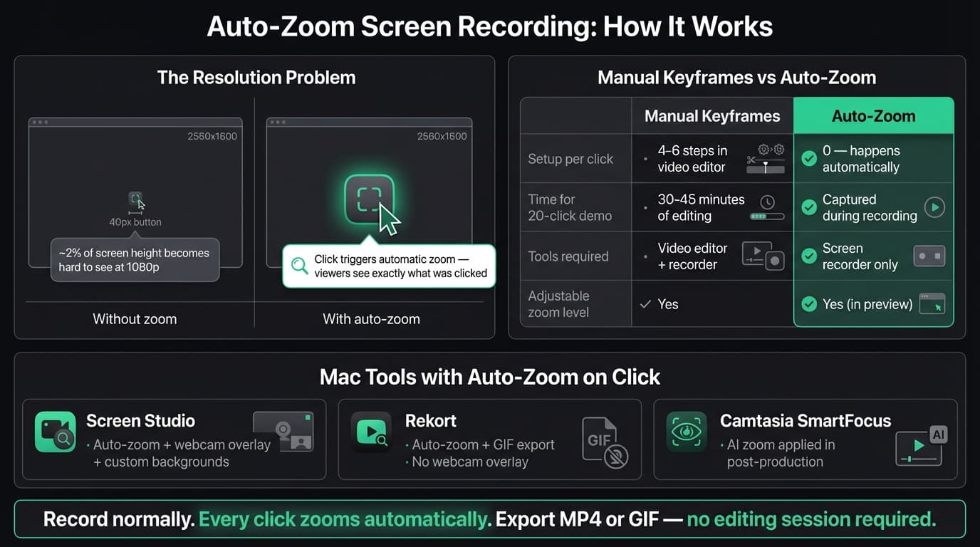980x547 pixels.
Task: Toggle the checkmark beside '0 — happens automatically'
Action: [809, 159]
